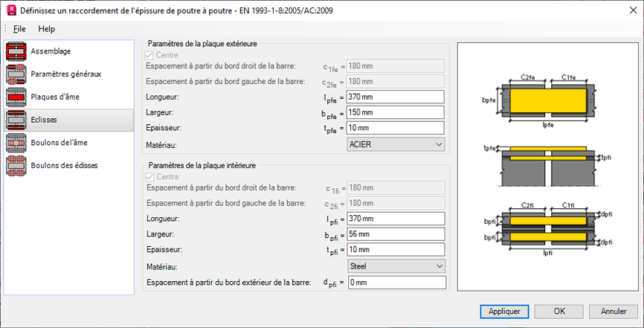Cancel the dialog with the Annuler button
The height and width of the screenshot is (328, 644).
(x=614, y=312)
